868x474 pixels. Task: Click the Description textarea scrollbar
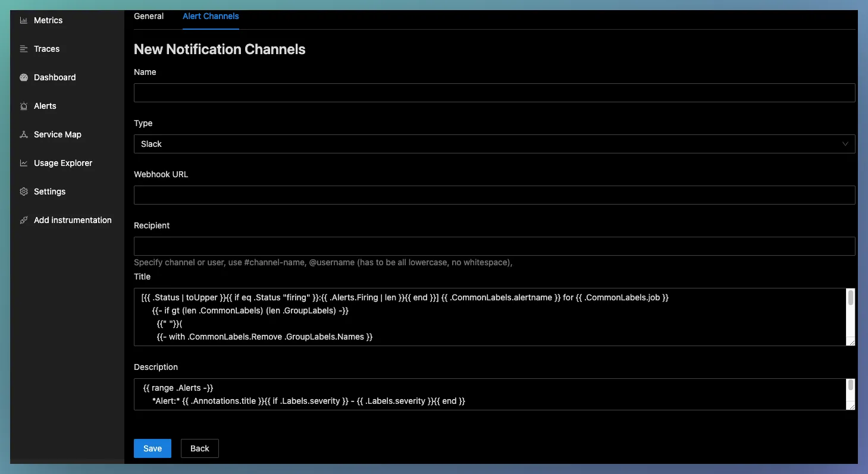tap(851, 385)
